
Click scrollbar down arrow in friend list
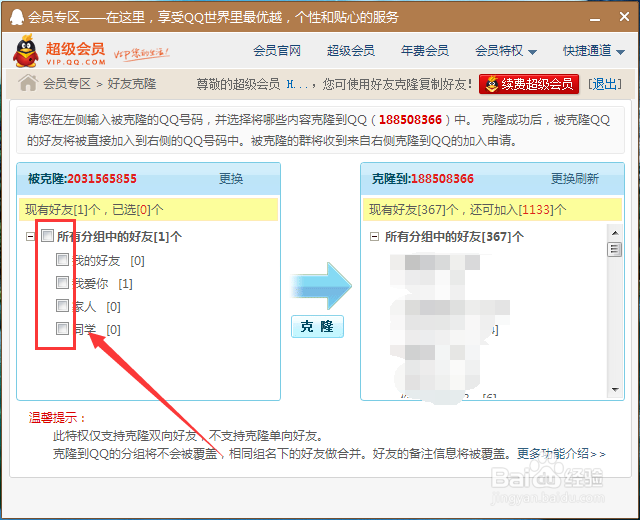tap(615, 390)
